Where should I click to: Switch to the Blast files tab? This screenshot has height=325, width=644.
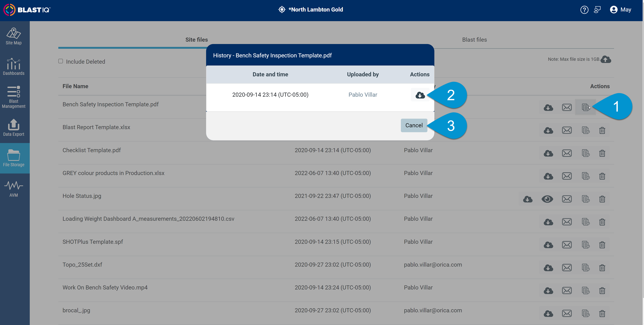[x=474, y=40]
